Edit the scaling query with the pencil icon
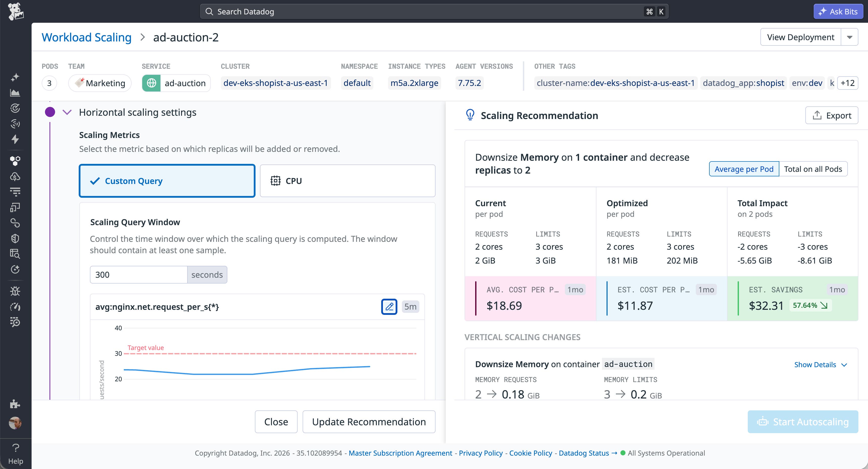 pos(390,307)
